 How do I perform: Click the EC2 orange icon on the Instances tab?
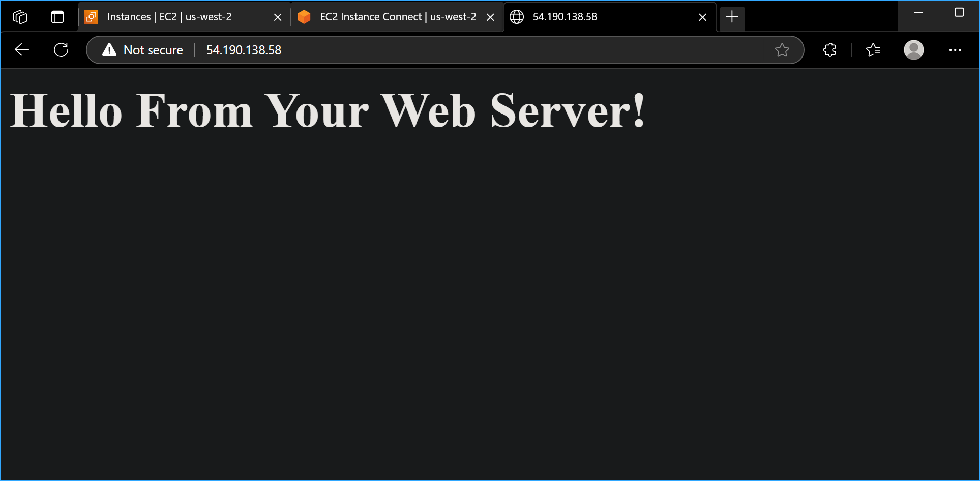click(x=91, y=16)
